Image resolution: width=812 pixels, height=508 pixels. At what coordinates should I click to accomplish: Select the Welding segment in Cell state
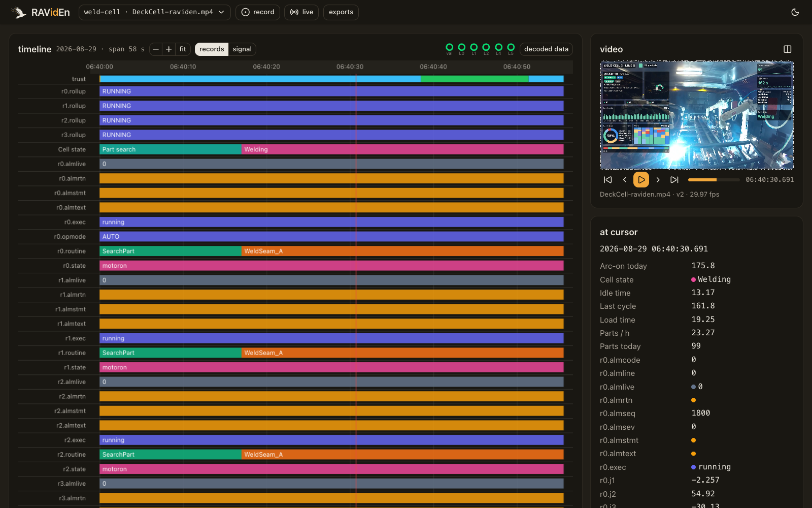tap(402, 149)
